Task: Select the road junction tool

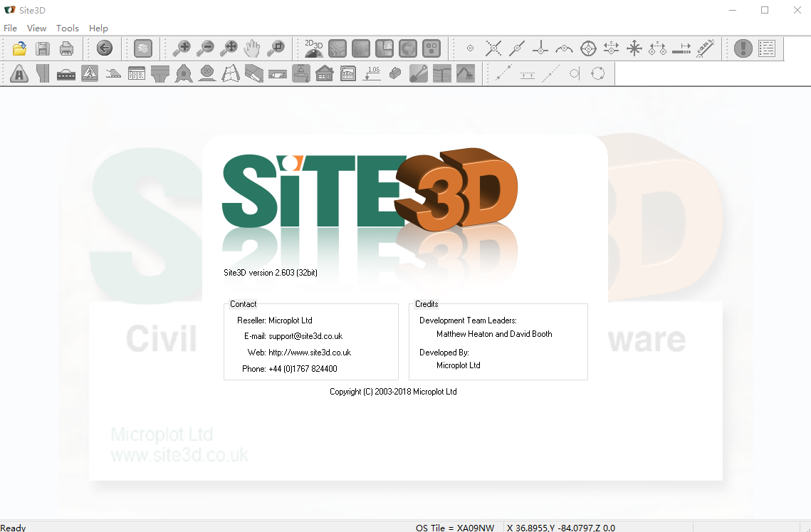Action: point(160,74)
